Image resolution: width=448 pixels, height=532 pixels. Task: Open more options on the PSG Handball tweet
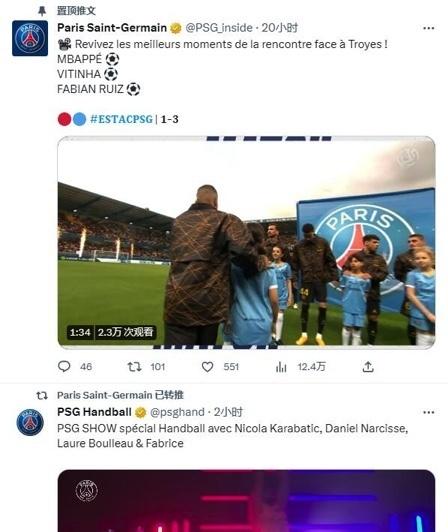pyautogui.click(x=429, y=412)
